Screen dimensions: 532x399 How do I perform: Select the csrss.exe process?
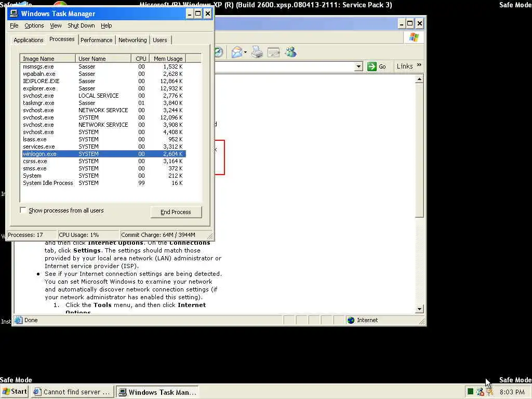(103, 161)
